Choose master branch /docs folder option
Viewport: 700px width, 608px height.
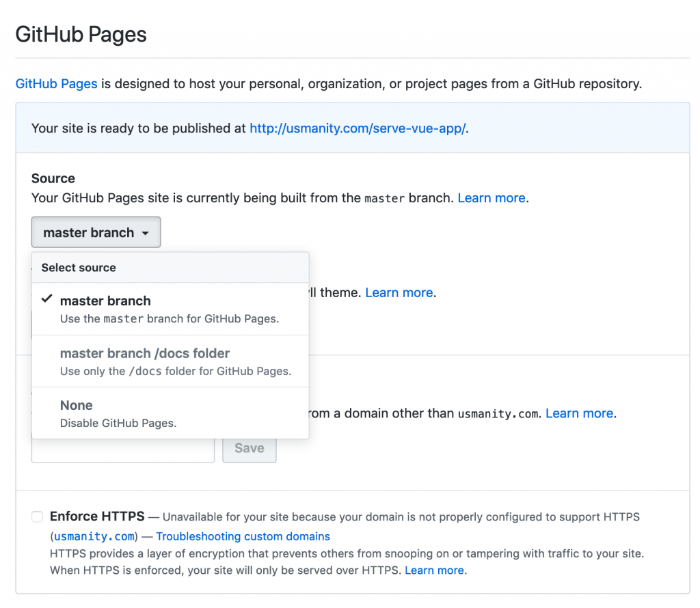[170, 361]
